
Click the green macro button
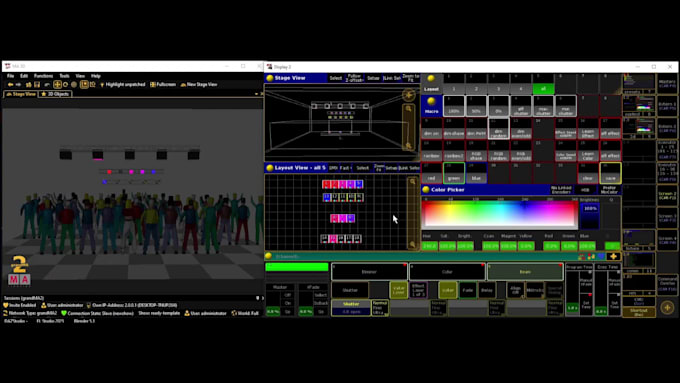454,173
